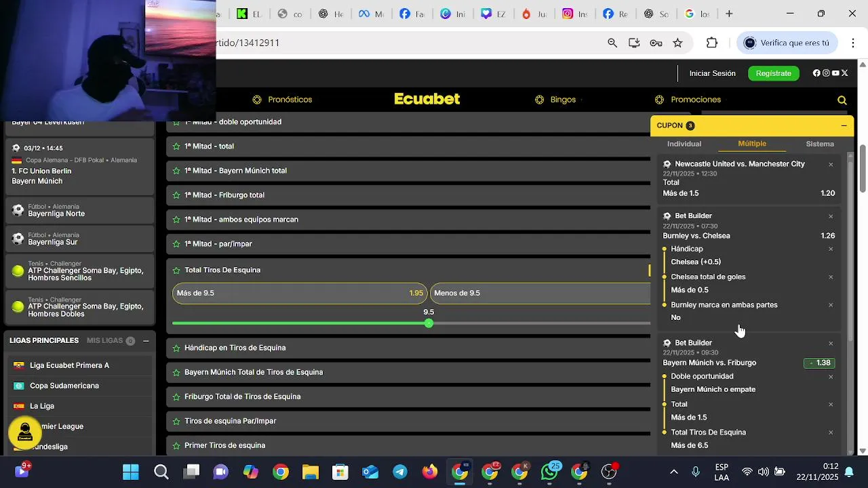Open Outlook from the taskbar
868x488 pixels.
(x=370, y=472)
